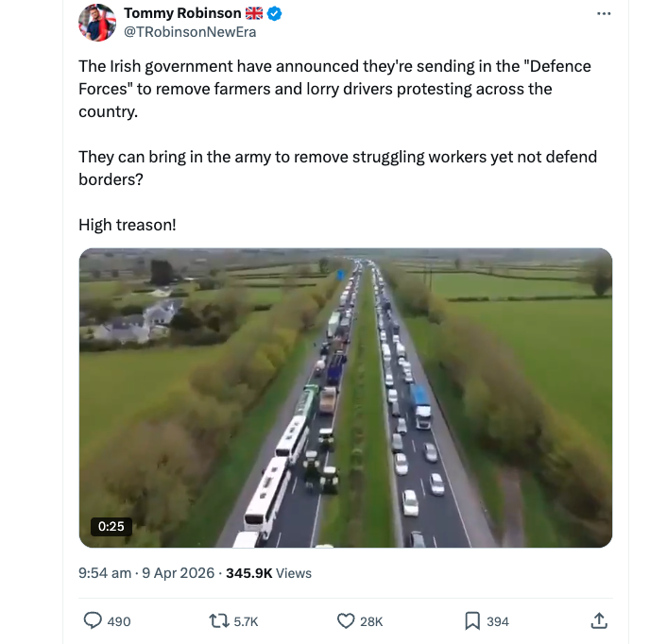Click the reply speech bubble icon

point(94,620)
